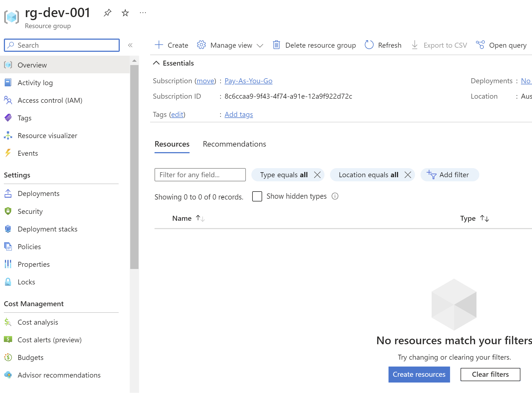Click the Locks padlock icon
The height and width of the screenshot is (393, 532).
pyautogui.click(x=8, y=282)
